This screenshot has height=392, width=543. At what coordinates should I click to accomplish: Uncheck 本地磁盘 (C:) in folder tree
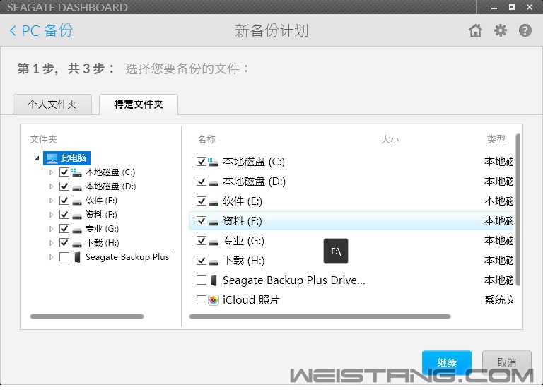tap(64, 172)
